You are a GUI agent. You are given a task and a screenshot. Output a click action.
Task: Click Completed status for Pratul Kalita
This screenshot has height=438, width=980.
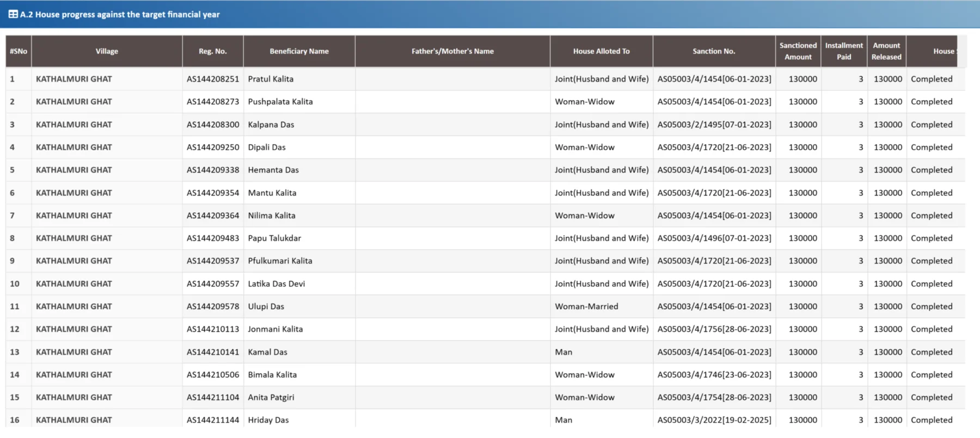[932, 79]
